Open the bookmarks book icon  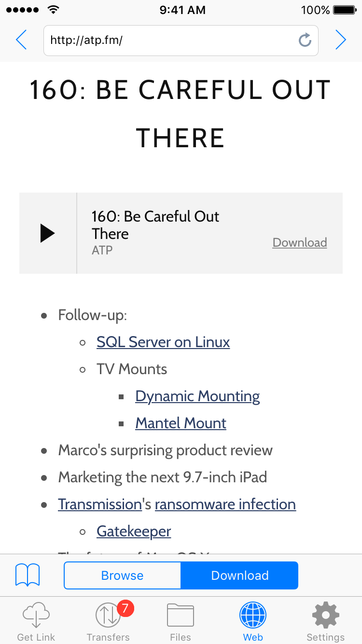28,575
